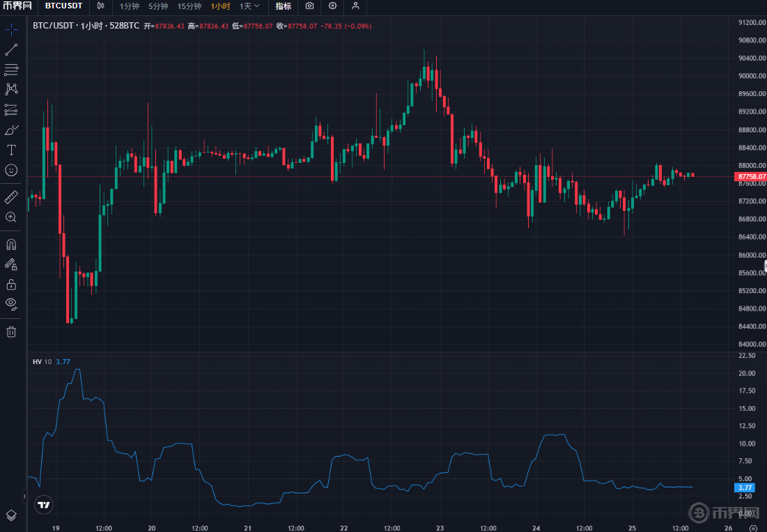Switch to the 15分钟 timeframe

189,6
